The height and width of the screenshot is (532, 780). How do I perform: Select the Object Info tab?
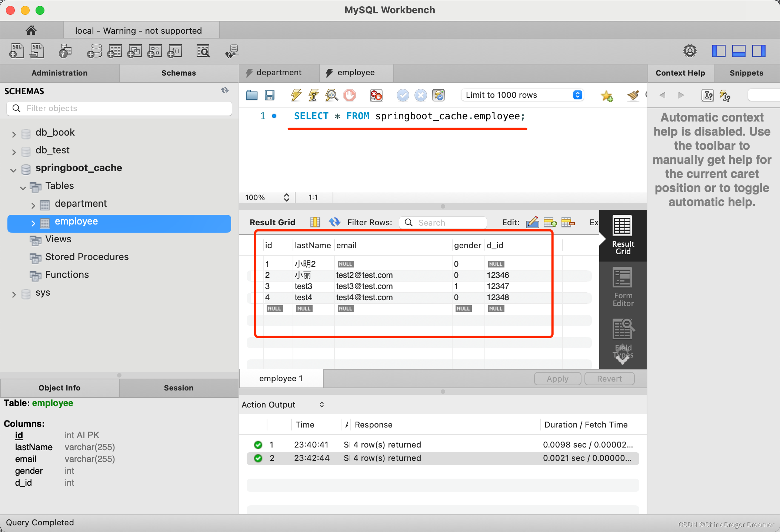60,388
